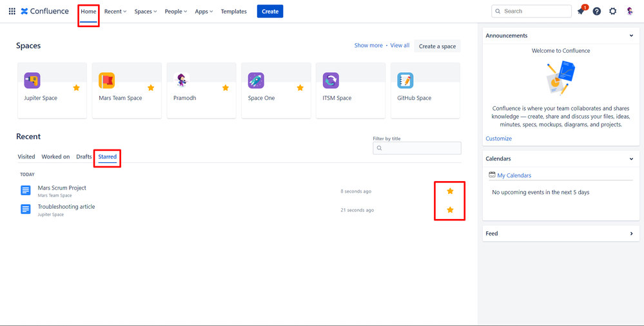Unstar the Mars Scrum Project page
This screenshot has width=644, height=326.
(450, 191)
